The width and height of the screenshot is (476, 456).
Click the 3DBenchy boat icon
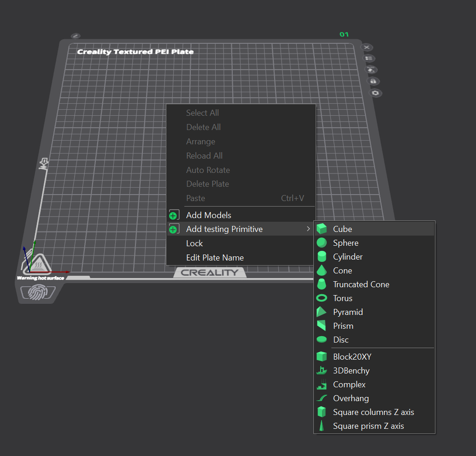[x=322, y=371]
